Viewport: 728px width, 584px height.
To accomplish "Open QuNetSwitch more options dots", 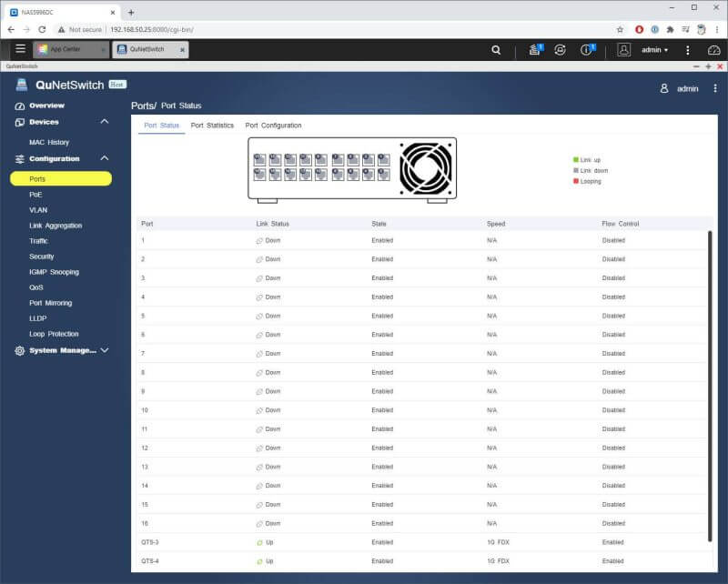I will [x=715, y=88].
